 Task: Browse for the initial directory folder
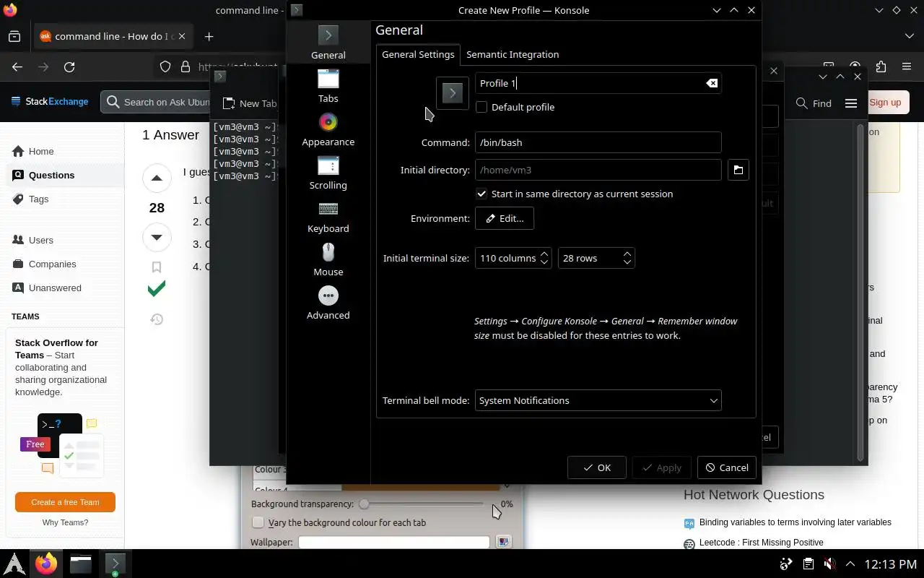click(x=738, y=170)
